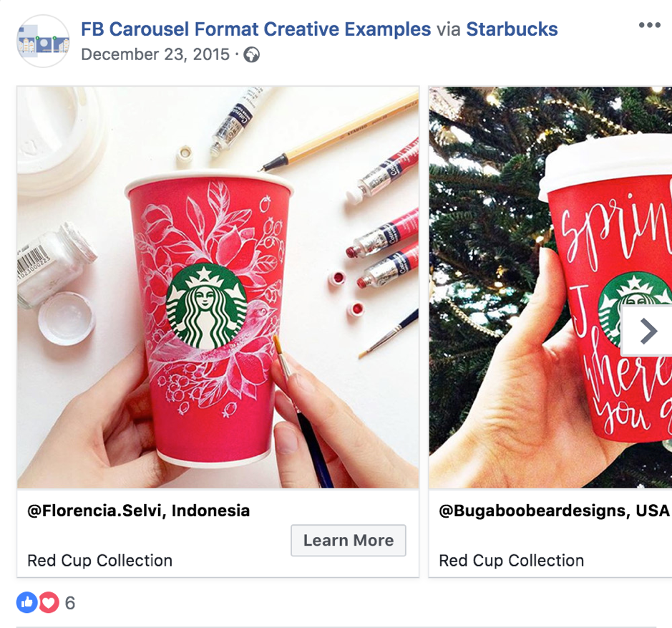The width and height of the screenshot is (672, 628).
Task: Click the blue Like reaction icon
Action: (x=26, y=603)
